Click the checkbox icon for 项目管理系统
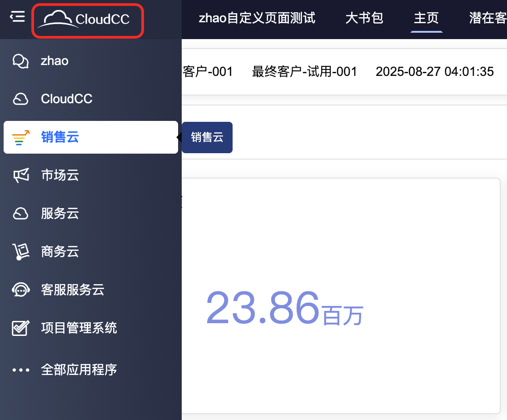 tap(21, 328)
